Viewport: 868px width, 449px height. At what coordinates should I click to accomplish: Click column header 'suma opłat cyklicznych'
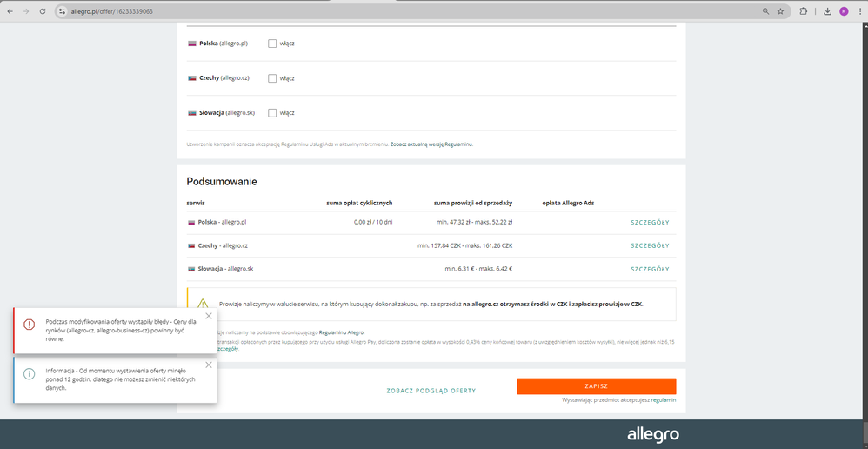coord(359,204)
